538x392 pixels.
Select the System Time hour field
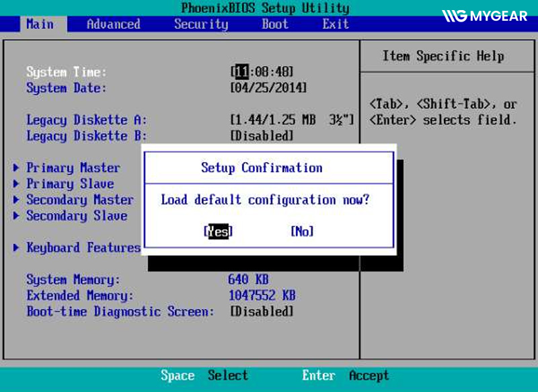241,72
